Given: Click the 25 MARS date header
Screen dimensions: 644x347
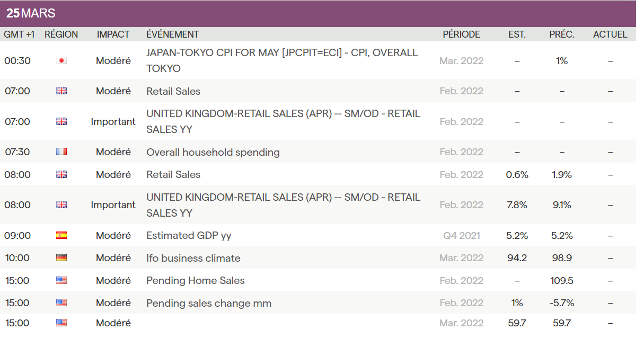Looking at the screenshot, I should tap(31, 14).
